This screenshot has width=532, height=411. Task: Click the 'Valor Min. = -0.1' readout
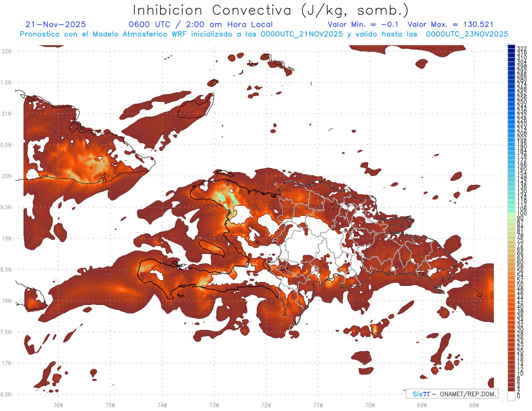[x=363, y=25]
